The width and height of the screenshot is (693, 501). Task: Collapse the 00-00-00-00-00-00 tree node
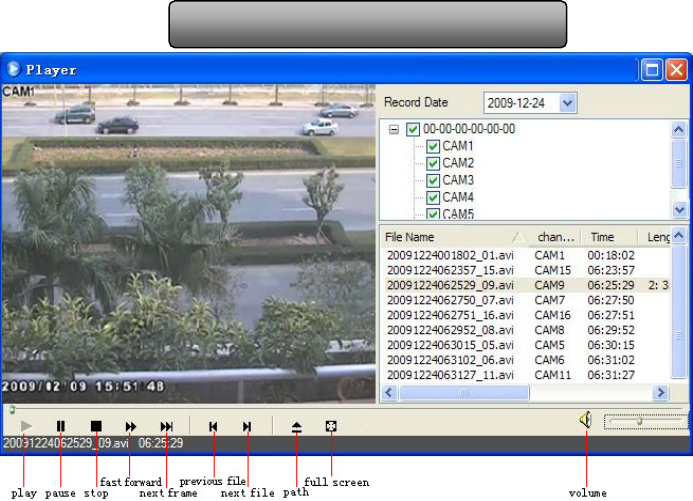click(x=393, y=129)
